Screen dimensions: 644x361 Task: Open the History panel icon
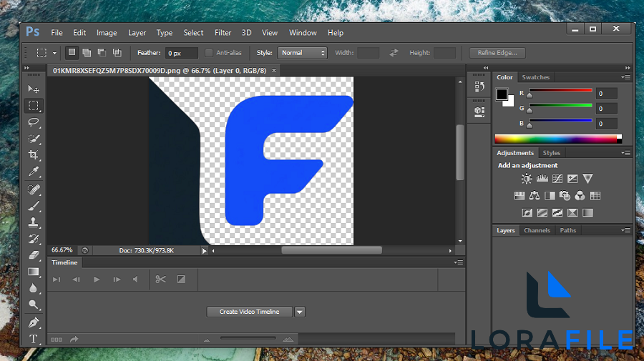point(479,86)
